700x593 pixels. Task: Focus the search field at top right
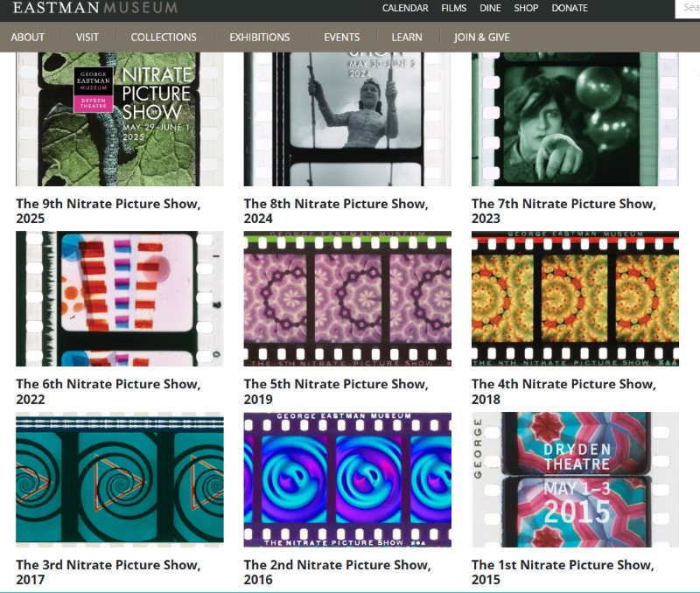[x=689, y=8]
